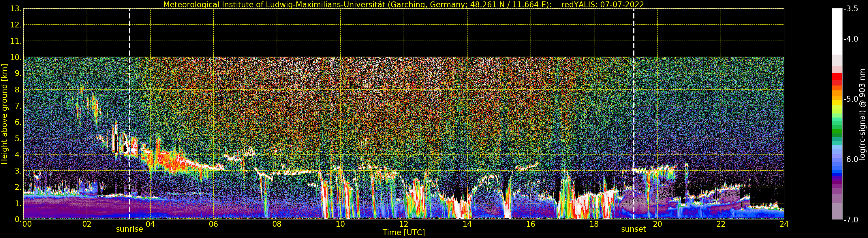868x238 pixels.
Task: Click the white top section of colorbar
Action: pos(837,31)
